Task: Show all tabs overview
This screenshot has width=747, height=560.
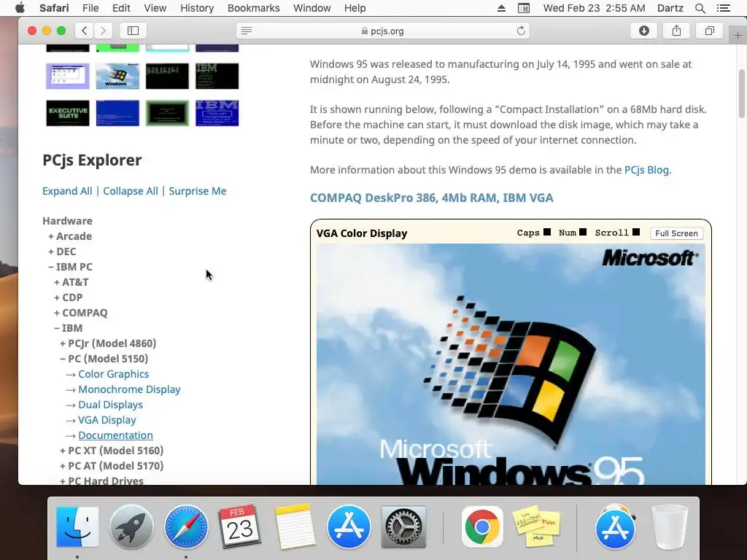Action: click(x=709, y=31)
